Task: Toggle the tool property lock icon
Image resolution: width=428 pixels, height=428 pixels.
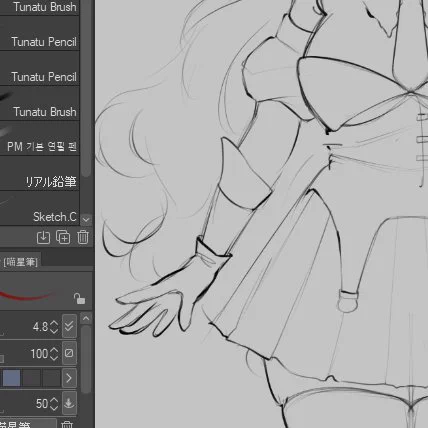Action: click(79, 299)
